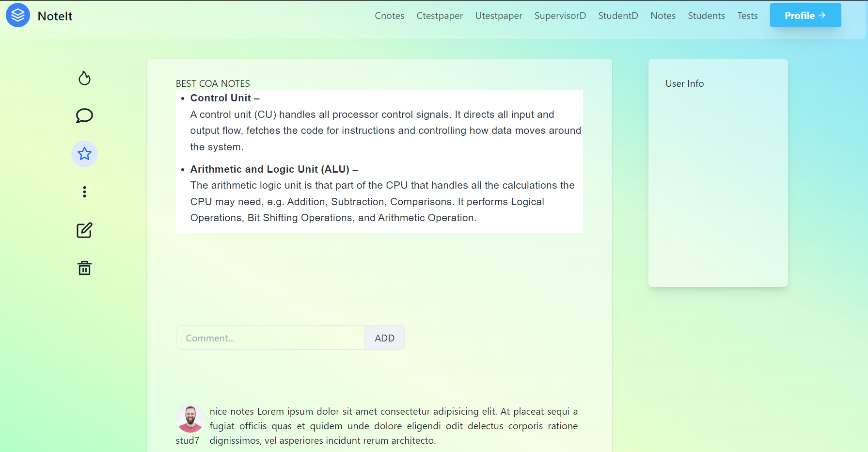The image size is (868, 452).
Task: Toggle the favorite star for BEST COA NOTES
Action: pyautogui.click(x=84, y=154)
